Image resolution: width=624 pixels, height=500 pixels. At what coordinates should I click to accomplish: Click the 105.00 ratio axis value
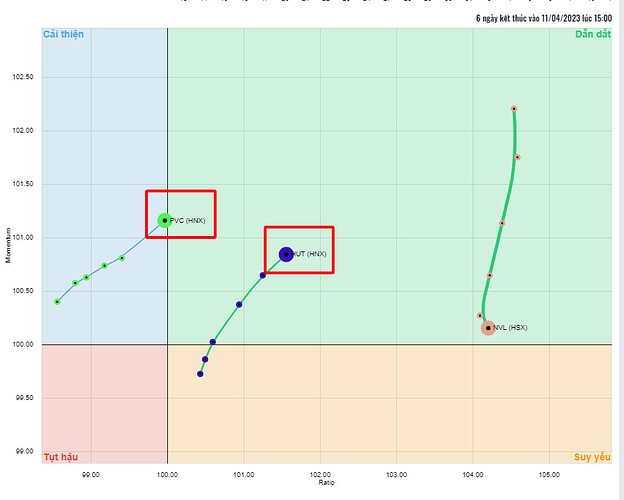[550, 475]
